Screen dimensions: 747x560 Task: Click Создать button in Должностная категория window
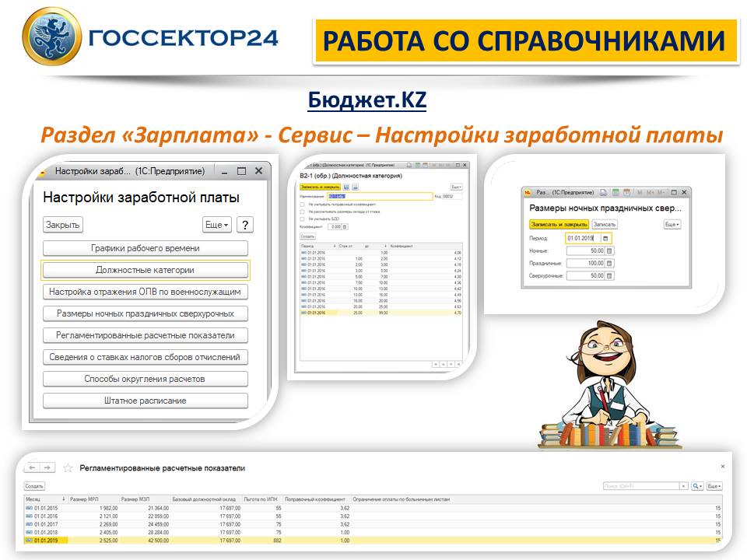coord(307,236)
